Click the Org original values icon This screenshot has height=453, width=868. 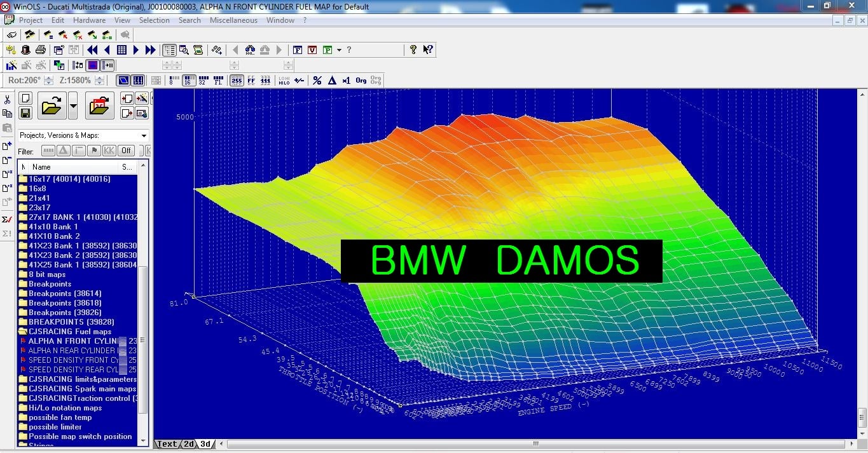pos(361,81)
